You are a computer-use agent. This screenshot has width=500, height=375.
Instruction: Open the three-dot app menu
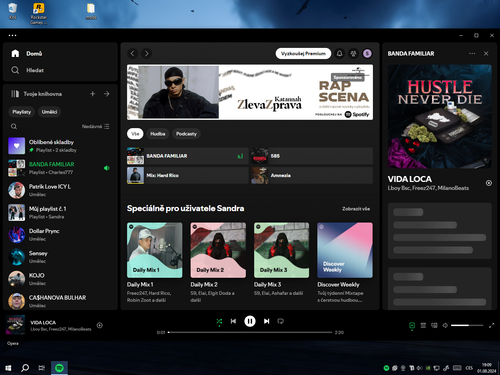[x=12, y=35]
